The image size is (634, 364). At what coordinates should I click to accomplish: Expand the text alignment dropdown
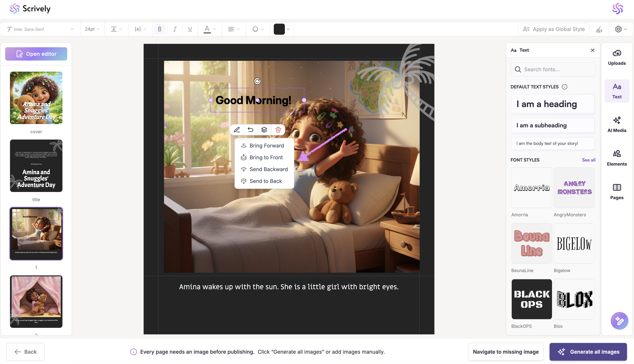[x=234, y=29]
